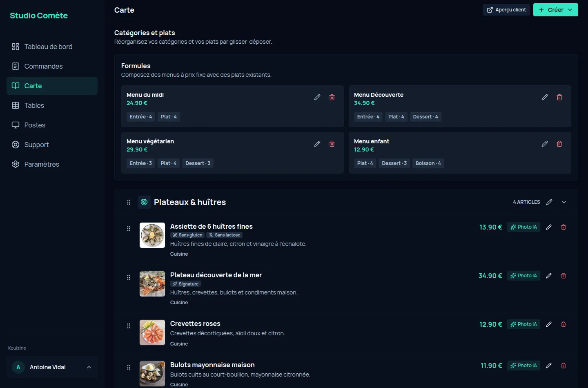
Task: Collapse the Plateaux & huîtres category
Action: pyautogui.click(x=564, y=202)
